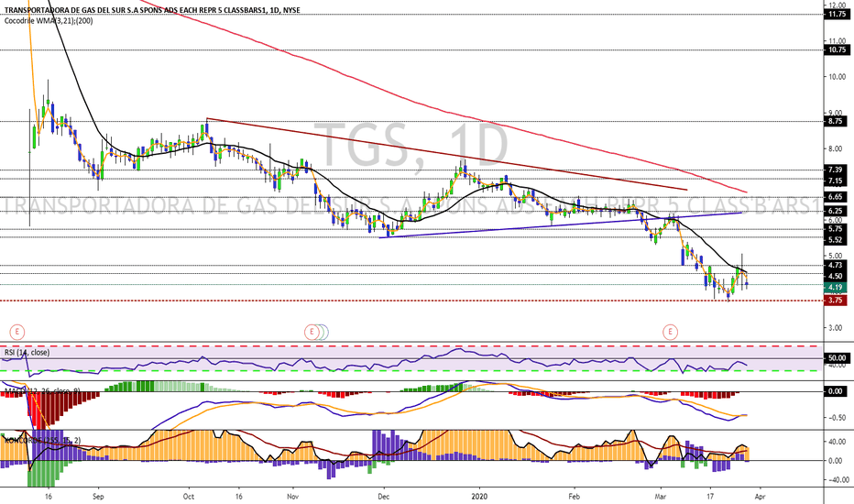Click the 7.15 price level label

[x=836, y=181]
